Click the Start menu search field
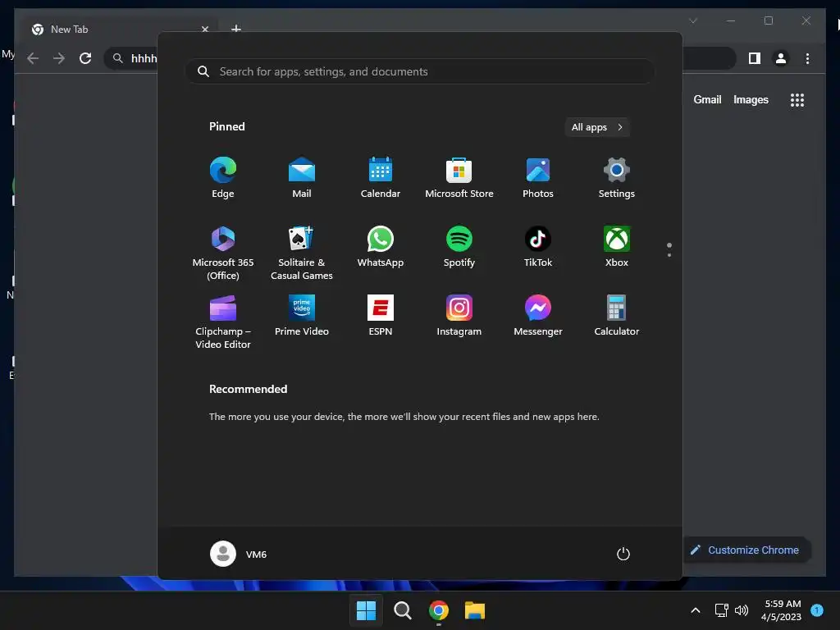 click(420, 71)
